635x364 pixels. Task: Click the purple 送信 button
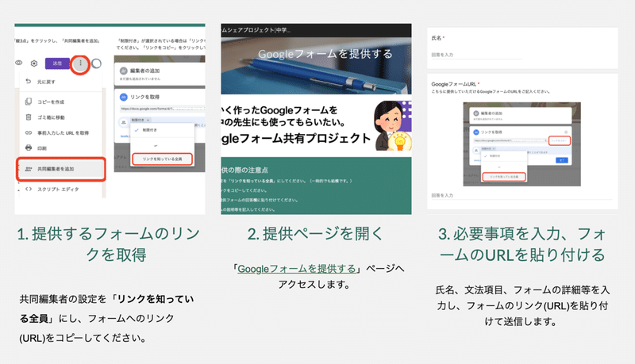(x=57, y=63)
